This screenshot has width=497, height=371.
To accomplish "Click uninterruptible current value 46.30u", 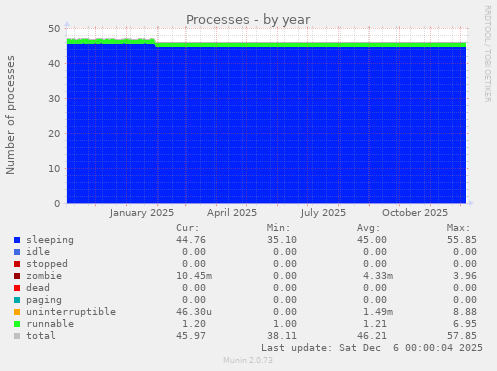I will click(x=194, y=312).
